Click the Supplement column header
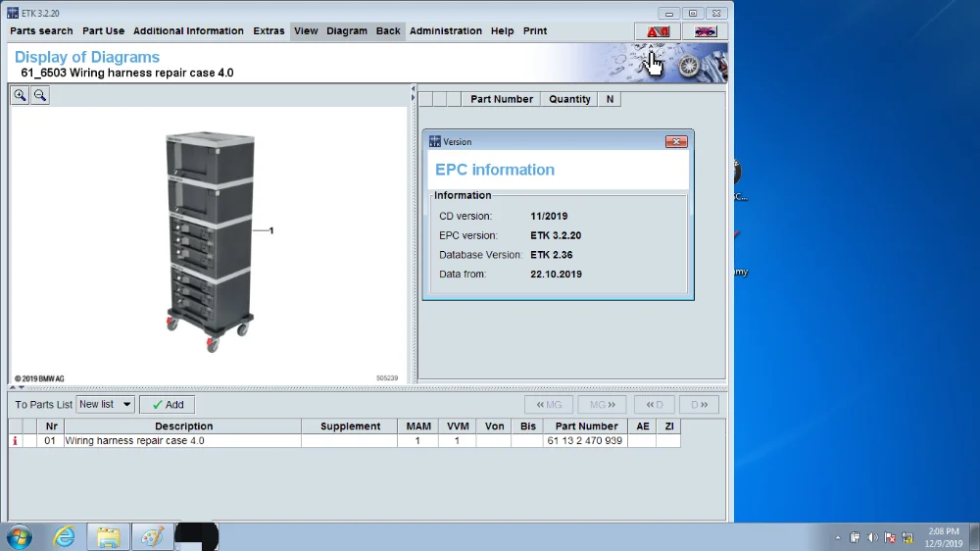Screen dimensions: 980x551 tap(350, 426)
